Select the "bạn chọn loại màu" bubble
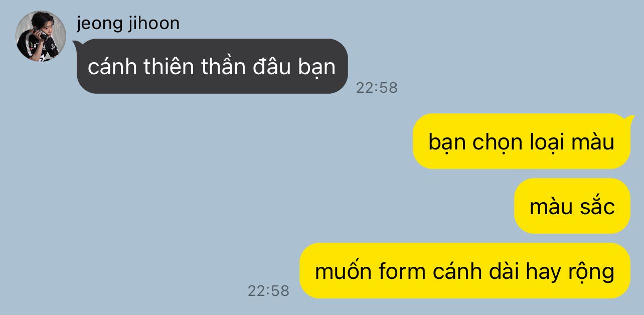Viewport: 644px width, 315px height. click(522, 141)
